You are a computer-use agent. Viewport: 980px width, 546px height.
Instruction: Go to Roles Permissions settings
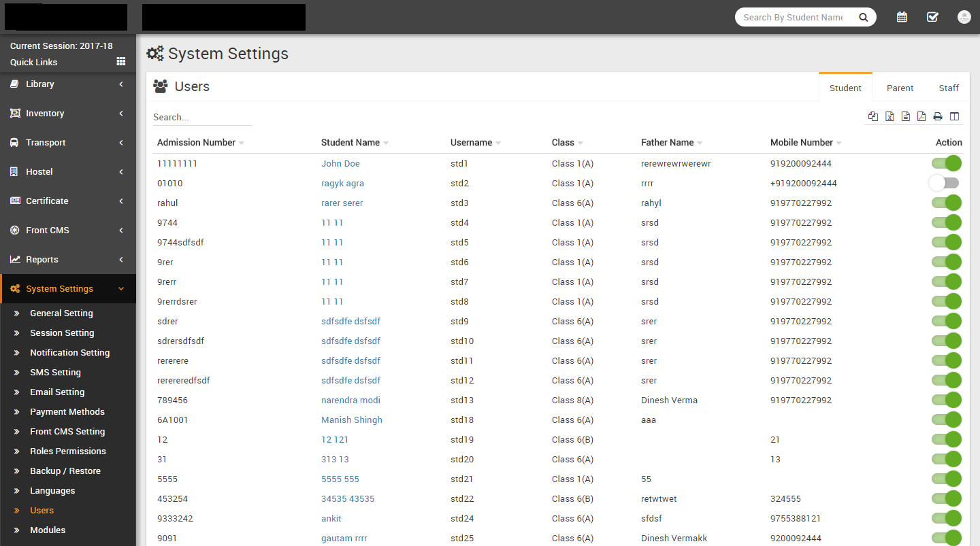click(68, 451)
